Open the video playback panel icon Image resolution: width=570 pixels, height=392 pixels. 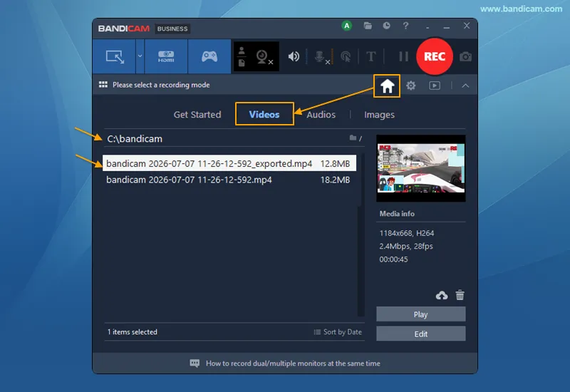pos(435,86)
